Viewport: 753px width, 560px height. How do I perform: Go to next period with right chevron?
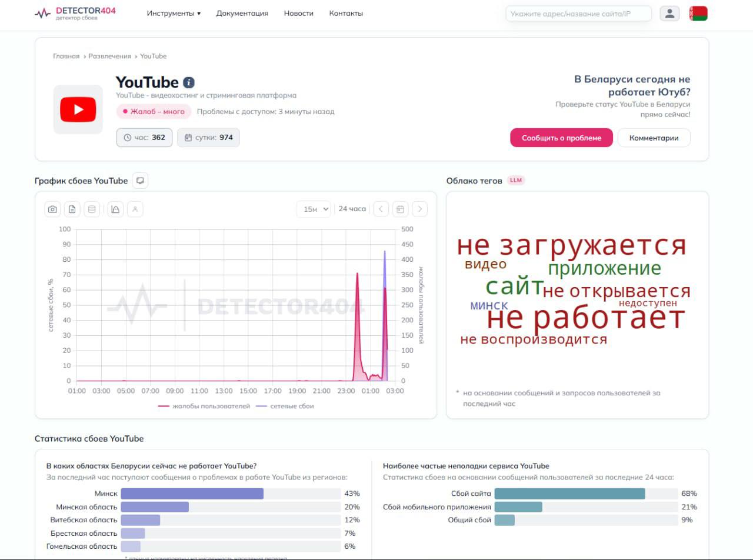pos(419,209)
